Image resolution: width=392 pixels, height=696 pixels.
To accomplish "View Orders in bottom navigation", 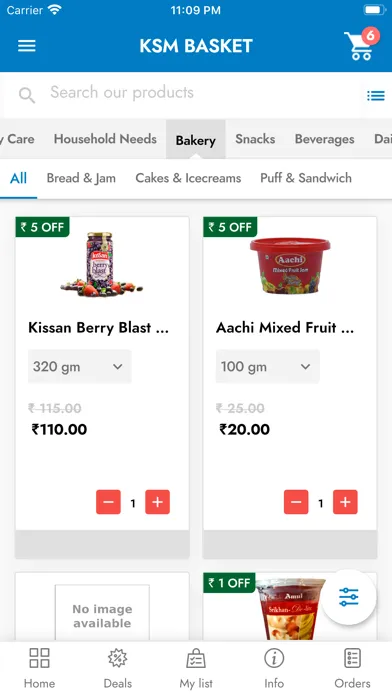I will [352, 668].
